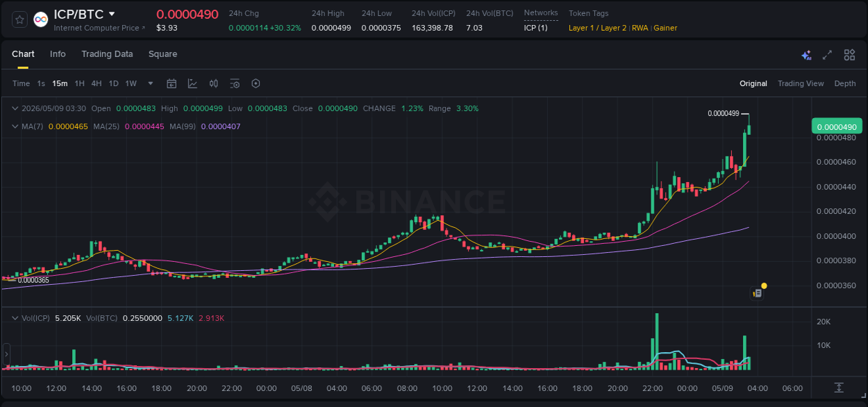Viewport: 868px width, 407px height.
Task: Open the Square tab
Action: 162,54
